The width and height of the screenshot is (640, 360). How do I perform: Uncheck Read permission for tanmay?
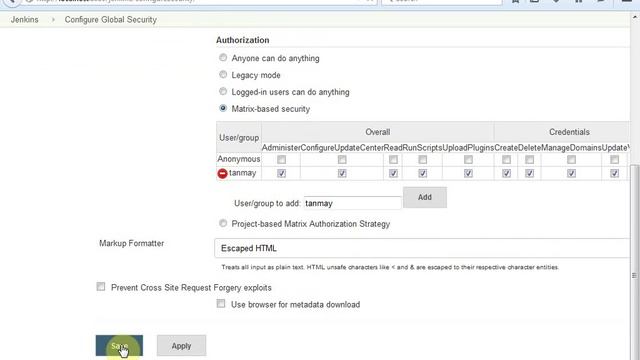point(393,173)
